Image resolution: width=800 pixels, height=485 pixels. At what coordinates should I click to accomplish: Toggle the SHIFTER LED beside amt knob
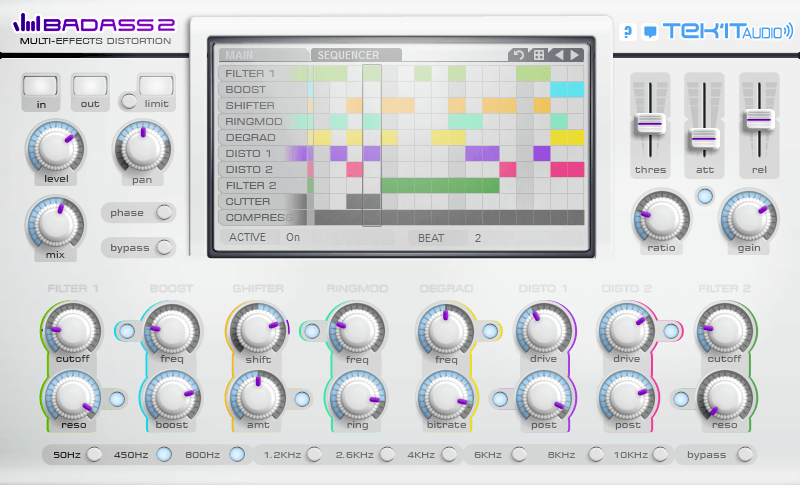pyautogui.click(x=302, y=399)
